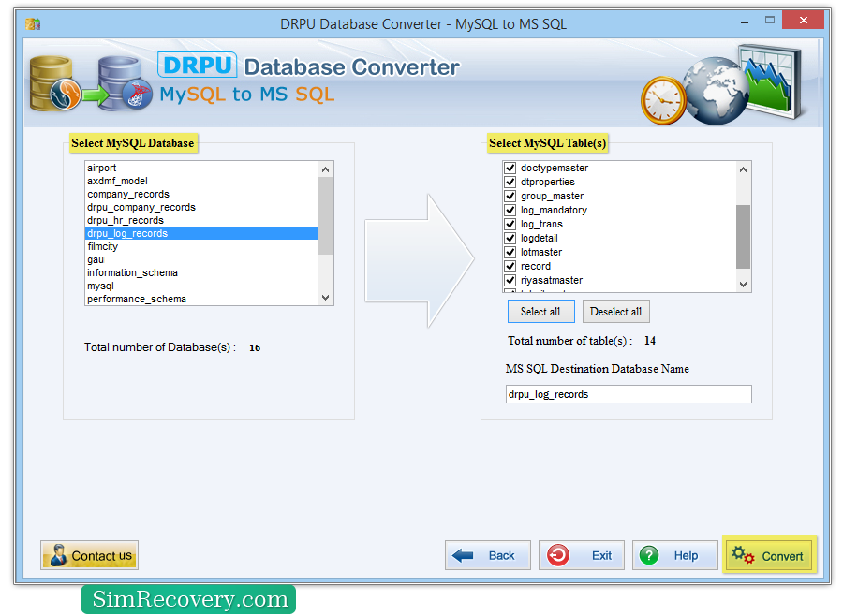The height and width of the screenshot is (616, 843).
Task: Click the table list scroll up arrow
Action: coord(743,169)
